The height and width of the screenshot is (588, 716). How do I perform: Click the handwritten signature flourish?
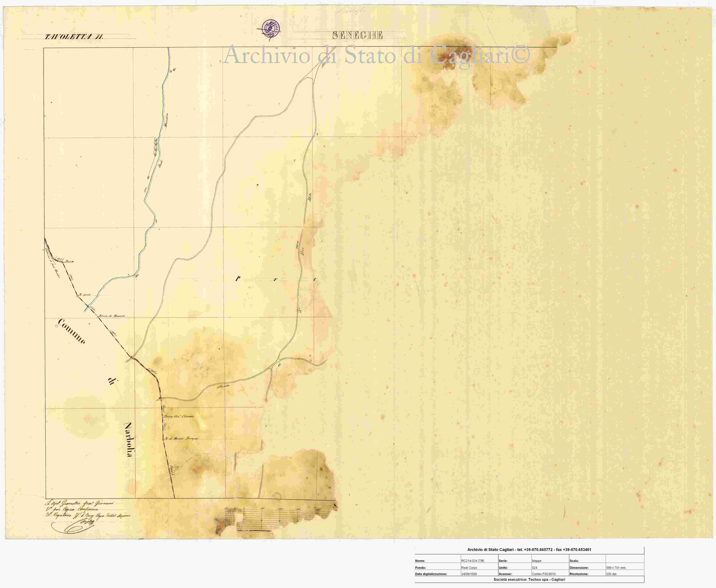pos(73,526)
